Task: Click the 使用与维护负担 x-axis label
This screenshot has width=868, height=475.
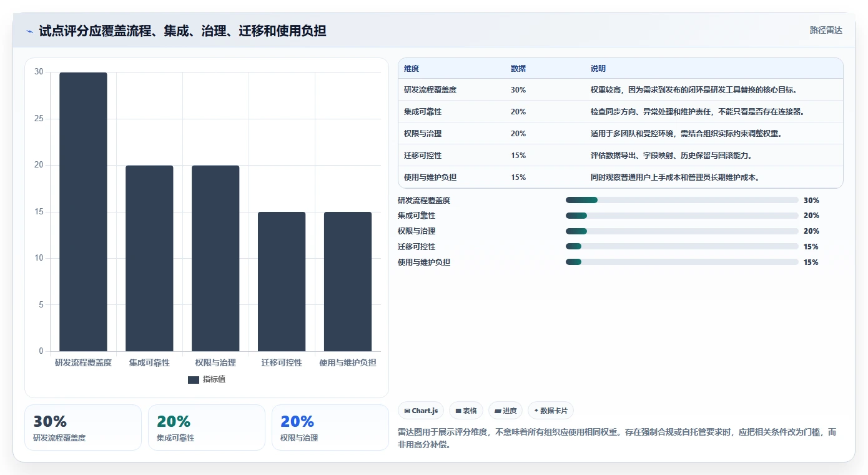Action: 348,362
